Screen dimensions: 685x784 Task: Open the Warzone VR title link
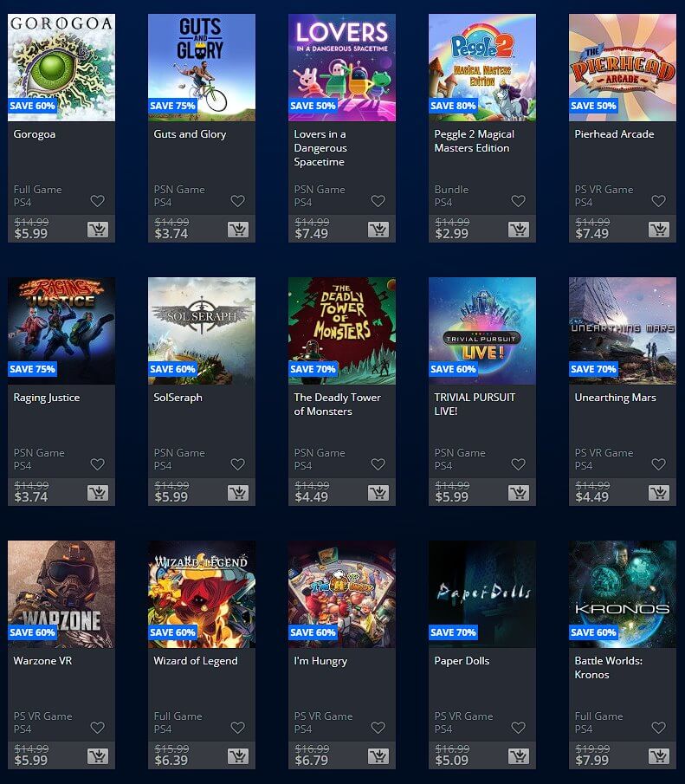tap(43, 661)
